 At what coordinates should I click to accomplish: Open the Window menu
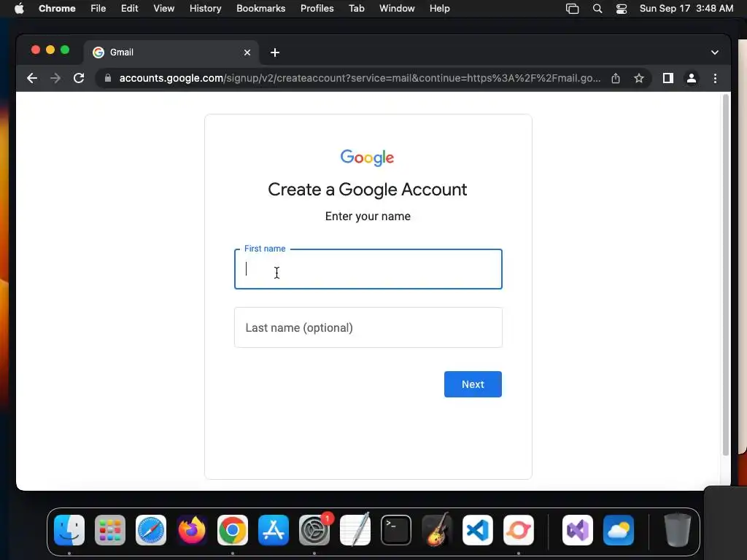pyautogui.click(x=397, y=9)
